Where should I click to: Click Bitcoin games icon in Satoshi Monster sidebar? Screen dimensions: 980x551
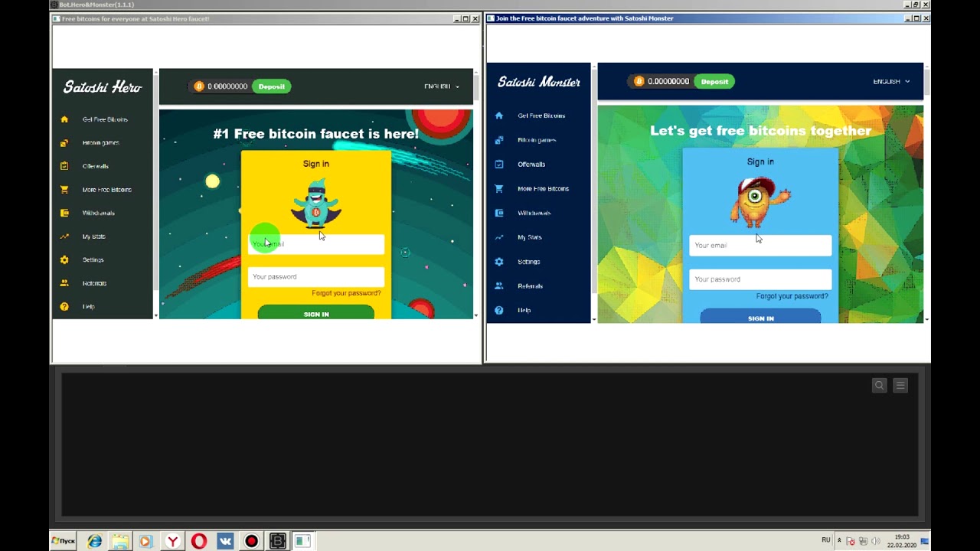coord(499,140)
